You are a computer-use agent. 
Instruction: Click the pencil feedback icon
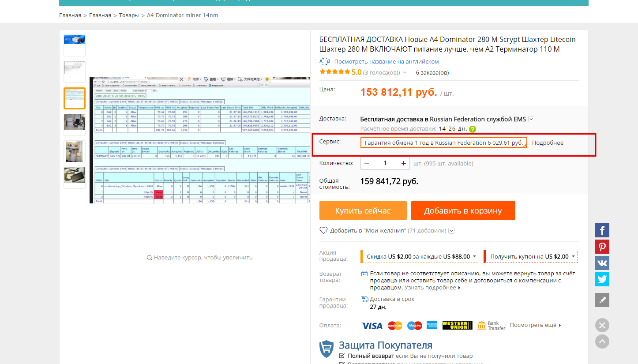point(602,300)
